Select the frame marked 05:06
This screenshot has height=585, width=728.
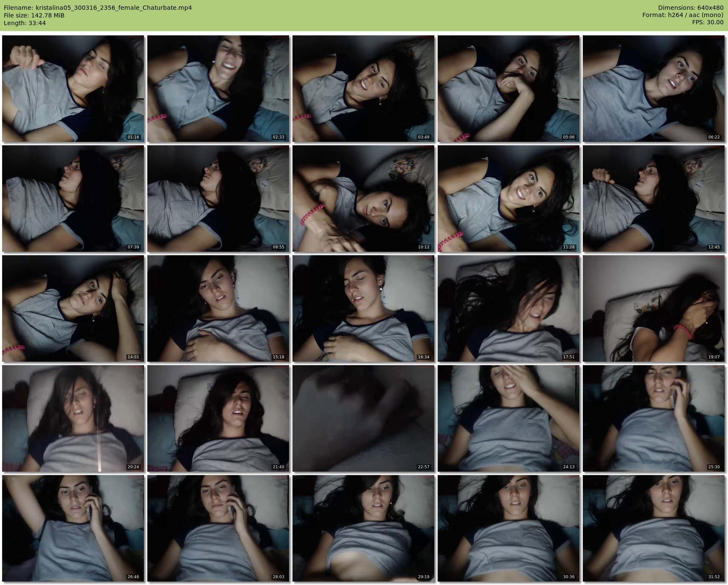click(x=509, y=89)
